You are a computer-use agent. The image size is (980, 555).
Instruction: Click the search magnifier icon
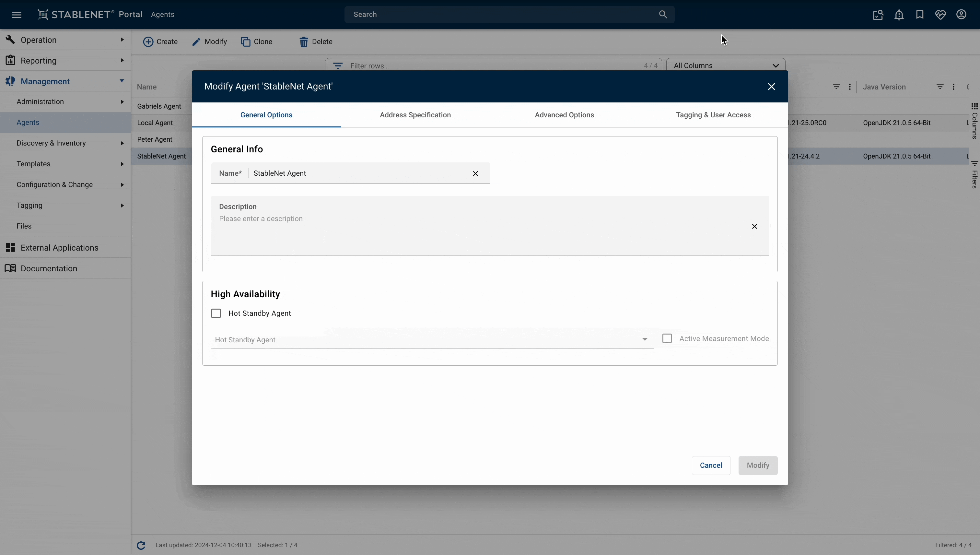click(x=663, y=15)
